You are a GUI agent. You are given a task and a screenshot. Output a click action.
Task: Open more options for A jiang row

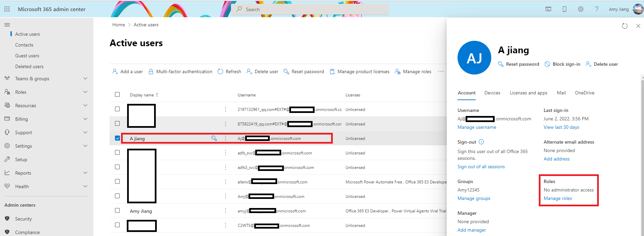[226, 138]
